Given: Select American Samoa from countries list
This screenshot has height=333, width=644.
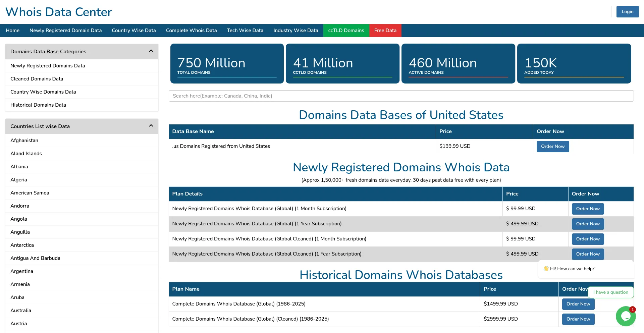Looking at the screenshot, I should (x=82, y=193).
